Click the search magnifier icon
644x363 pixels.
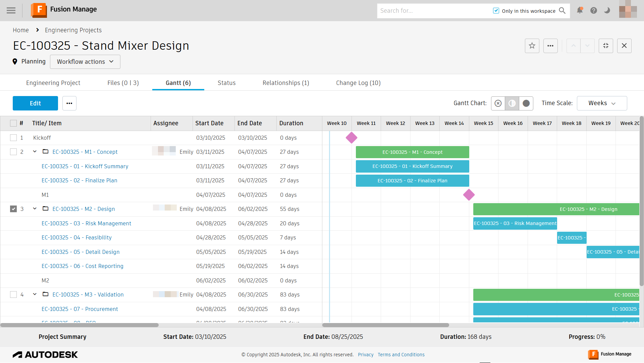click(x=562, y=11)
